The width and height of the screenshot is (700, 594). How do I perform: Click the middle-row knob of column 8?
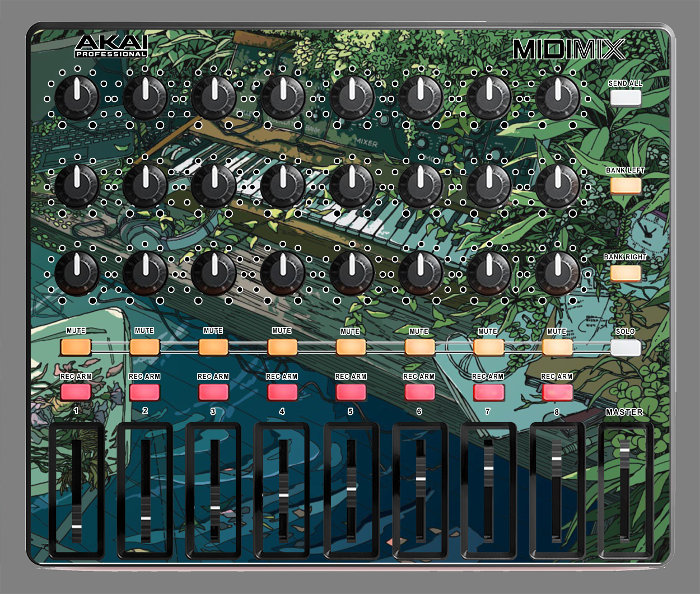pyautogui.click(x=557, y=185)
